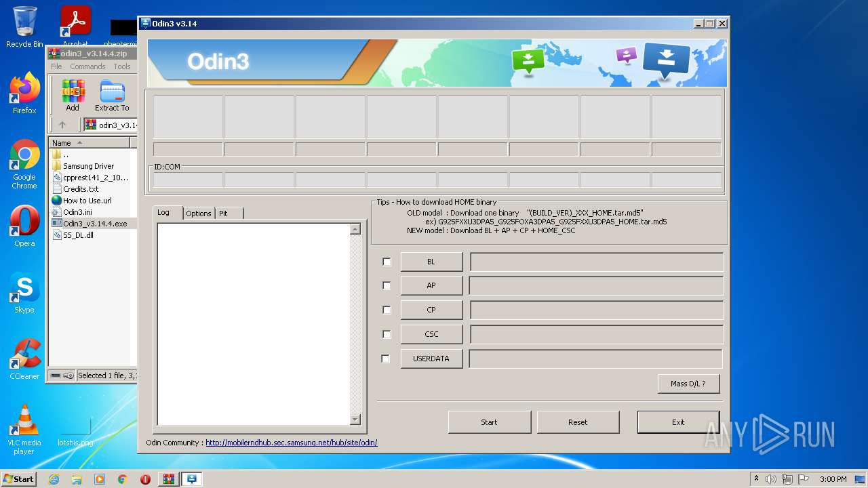Click the Acrobat desktop icon
This screenshot has width=868, height=488.
[75, 27]
